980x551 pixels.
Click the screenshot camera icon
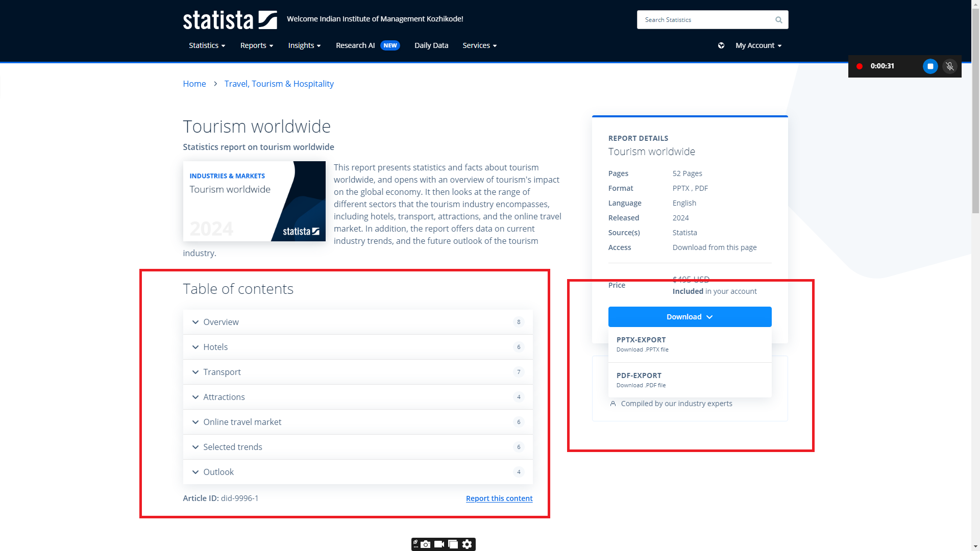(426, 544)
